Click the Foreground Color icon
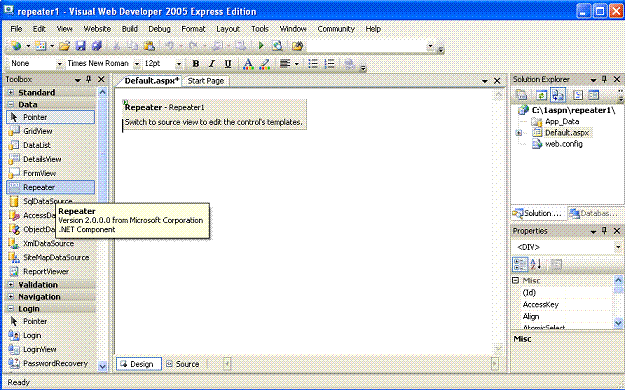This screenshot has width=625, height=390. point(248,64)
